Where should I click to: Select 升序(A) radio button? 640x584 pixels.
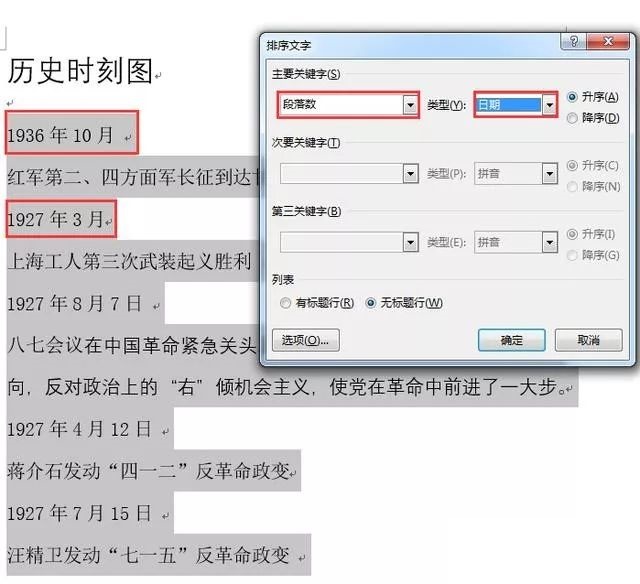coord(572,97)
